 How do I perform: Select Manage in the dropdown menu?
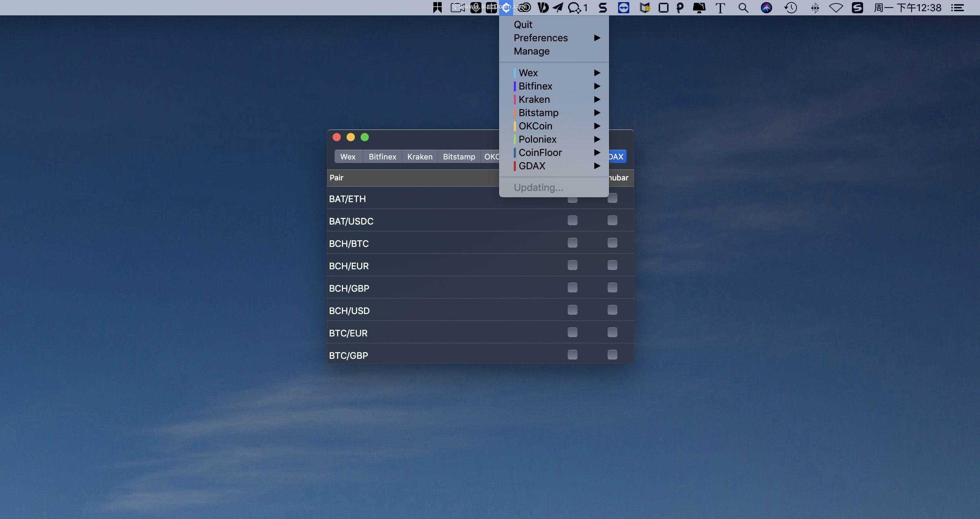tap(554, 51)
